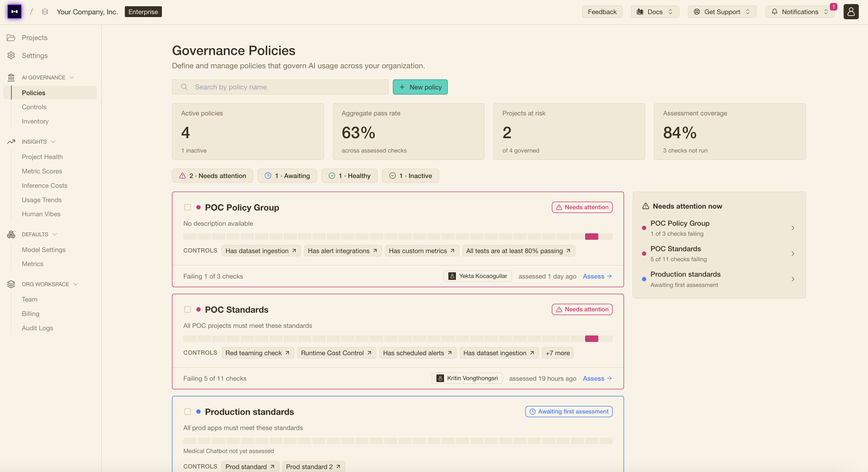868x472 pixels.
Task: Click warning icon in Needs attention now header
Action: tap(645, 206)
